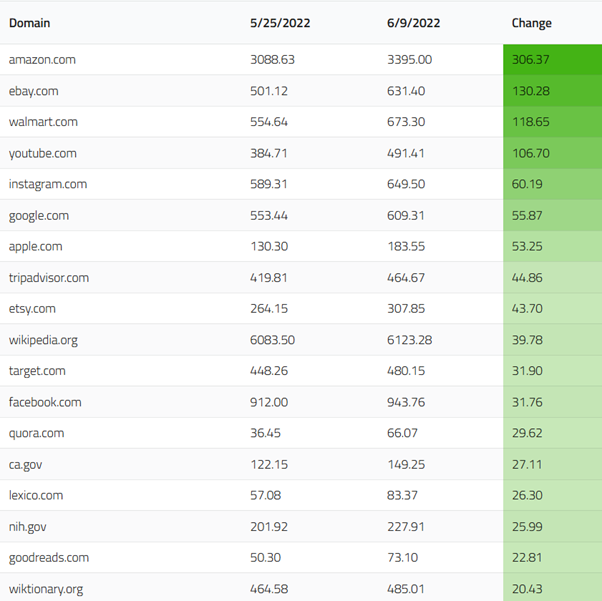Click the facebook.com domain cell

(45, 402)
